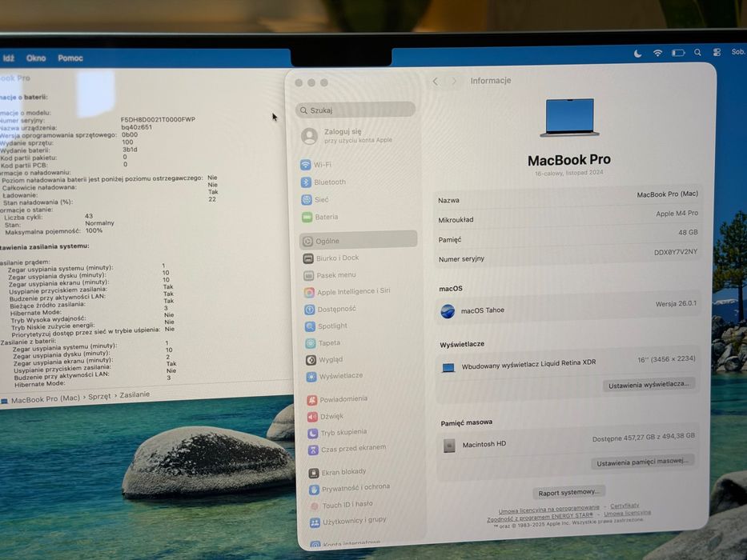Open Powiadomienia notifications settings
The width and height of the screenshot is (747, 560).
(x=337, y=399)
